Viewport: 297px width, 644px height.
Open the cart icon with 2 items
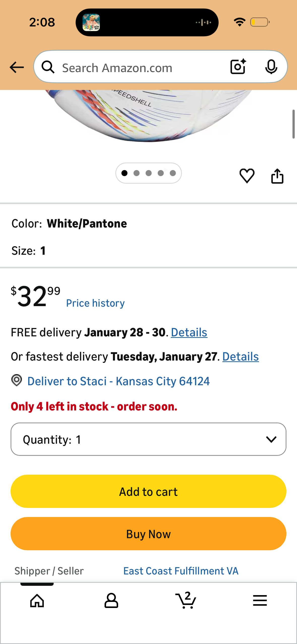pyautogui.click(x=186, y=601)
